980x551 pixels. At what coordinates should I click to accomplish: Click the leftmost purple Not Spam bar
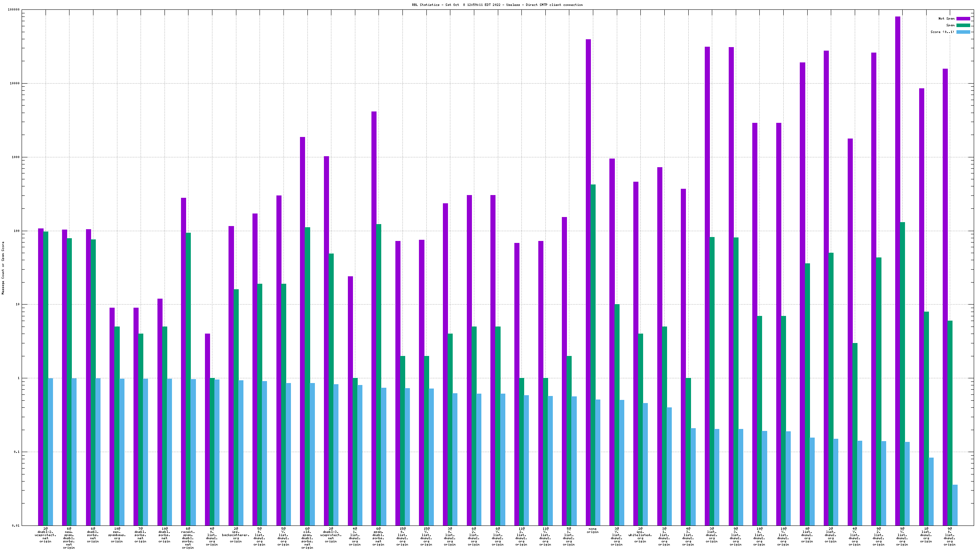[40, 377]
